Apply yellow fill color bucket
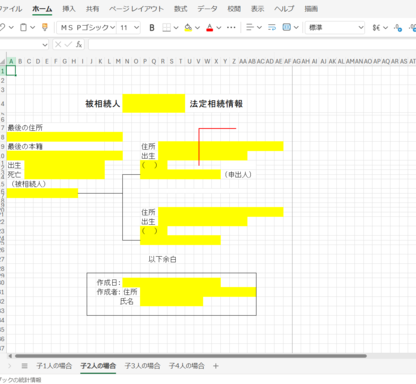The image size is (416, 384). click(188, 28)
